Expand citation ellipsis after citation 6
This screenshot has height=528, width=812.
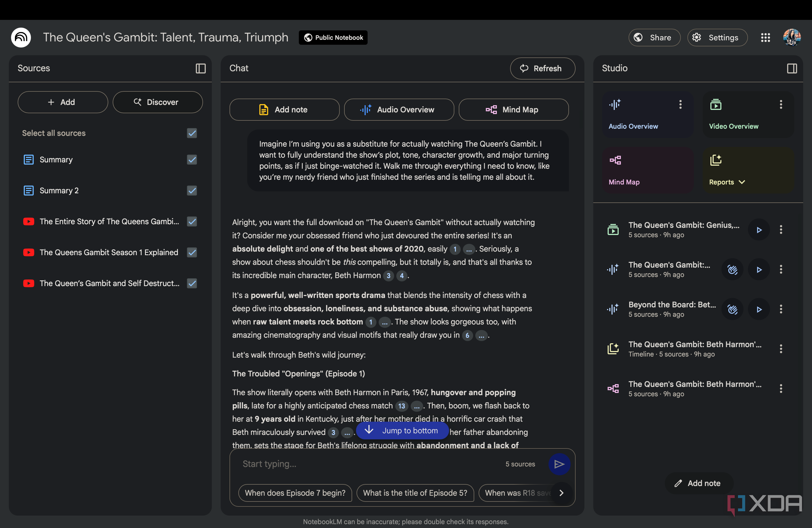tap(481, 336)
